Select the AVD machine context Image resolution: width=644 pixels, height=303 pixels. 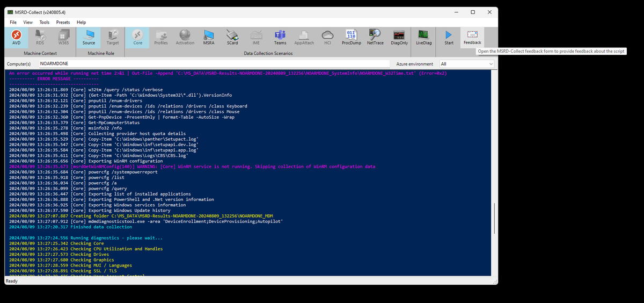tap(16, 37)
